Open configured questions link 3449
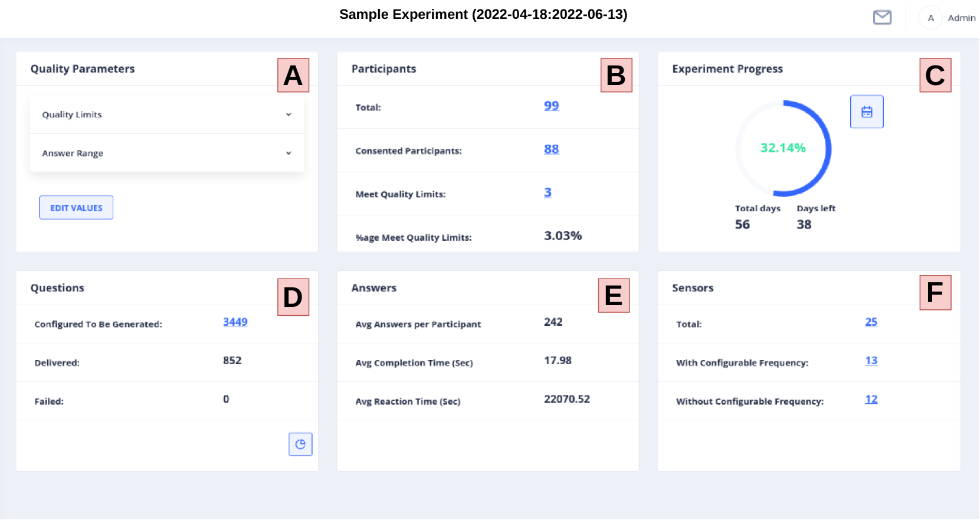This screenshot has height=520, width=980. tap(235, 322)
